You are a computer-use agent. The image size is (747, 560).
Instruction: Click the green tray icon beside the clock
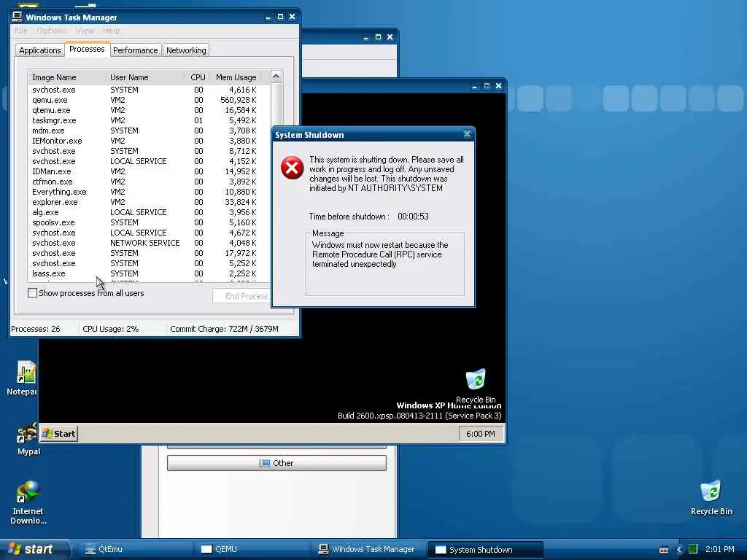coord(693,549)
